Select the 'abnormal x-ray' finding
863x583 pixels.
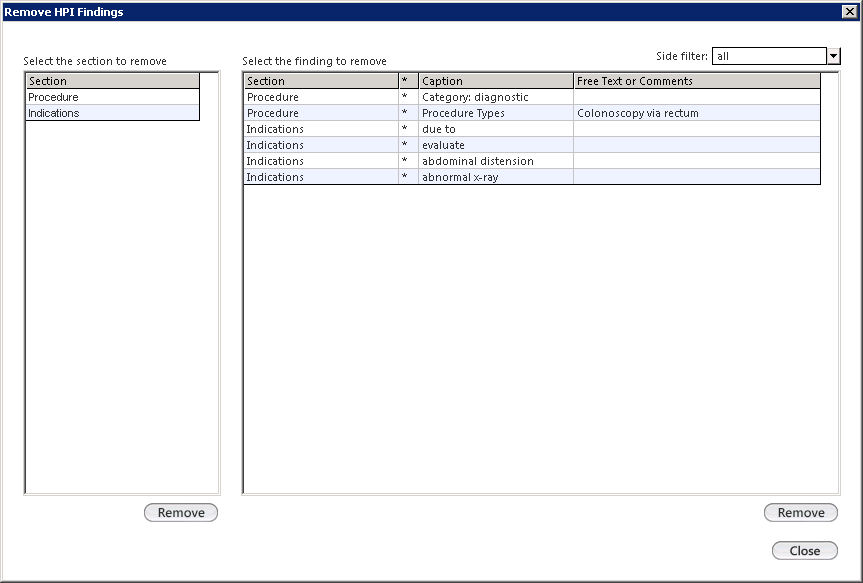pyautogui.click(x=496, y=177)
